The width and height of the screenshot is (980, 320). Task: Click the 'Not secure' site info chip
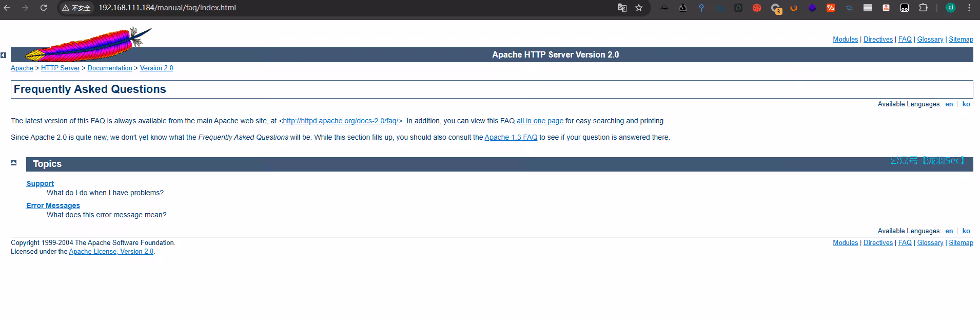[76, 8]
